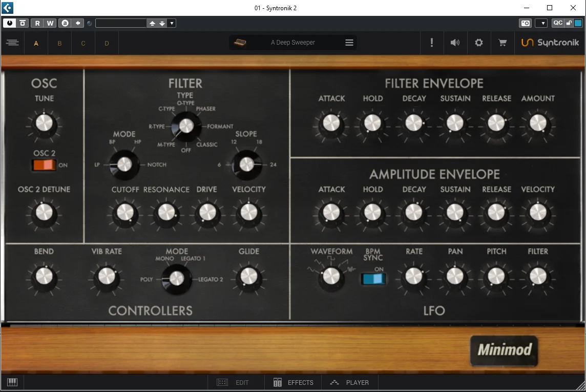The image size is (586, 392).
Task: Toggle the LFO BPM Sync switch
Action: click(373, 279)
